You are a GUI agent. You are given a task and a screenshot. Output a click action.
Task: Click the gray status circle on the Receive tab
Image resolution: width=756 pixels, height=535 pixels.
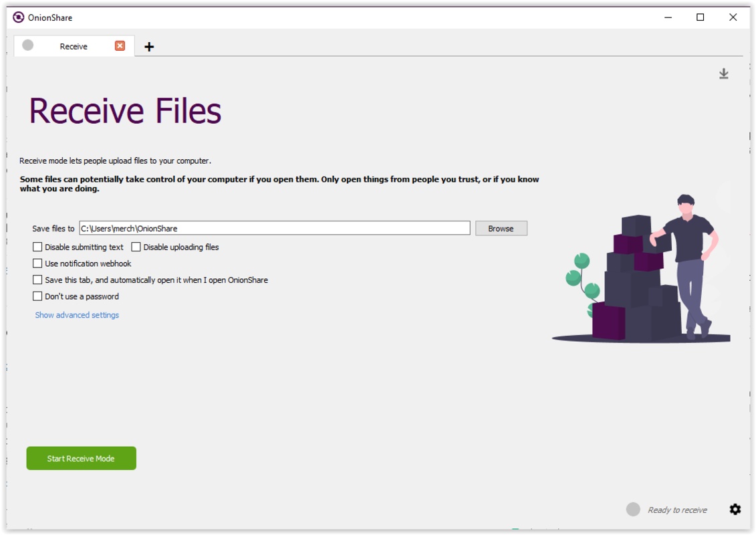point(28,45)
